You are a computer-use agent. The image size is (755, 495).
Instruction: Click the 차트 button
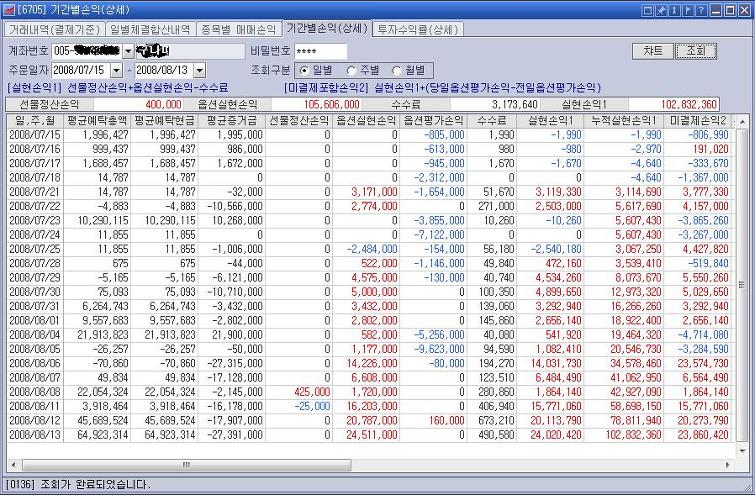[x=652, y=51]
